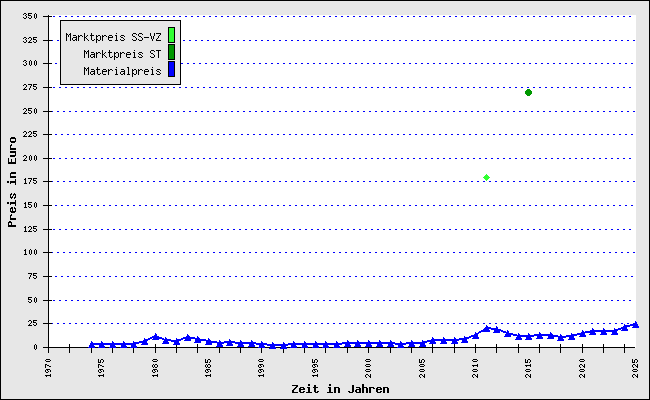The image size is (650, 400).
Task: Click the x-axis year label 1980
Action: (x=155, y=368)
